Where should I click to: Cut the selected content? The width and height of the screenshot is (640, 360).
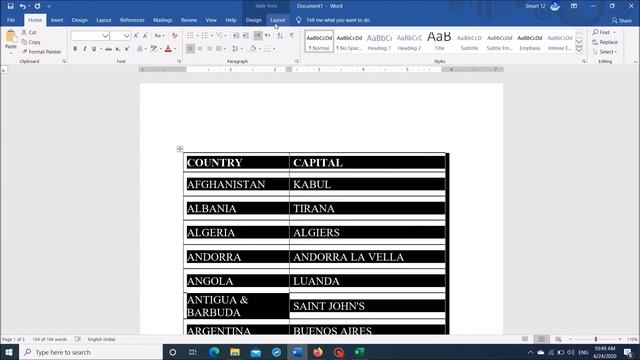click(29, 32)
